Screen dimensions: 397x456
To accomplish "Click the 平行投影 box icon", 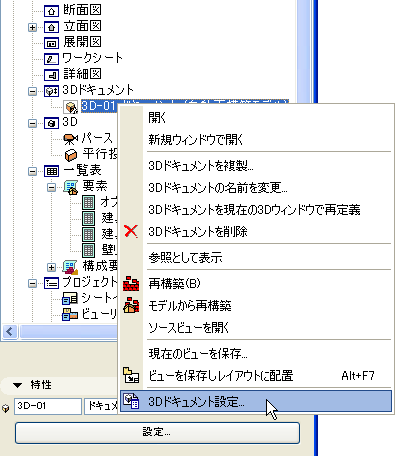I will pos(71,155).
